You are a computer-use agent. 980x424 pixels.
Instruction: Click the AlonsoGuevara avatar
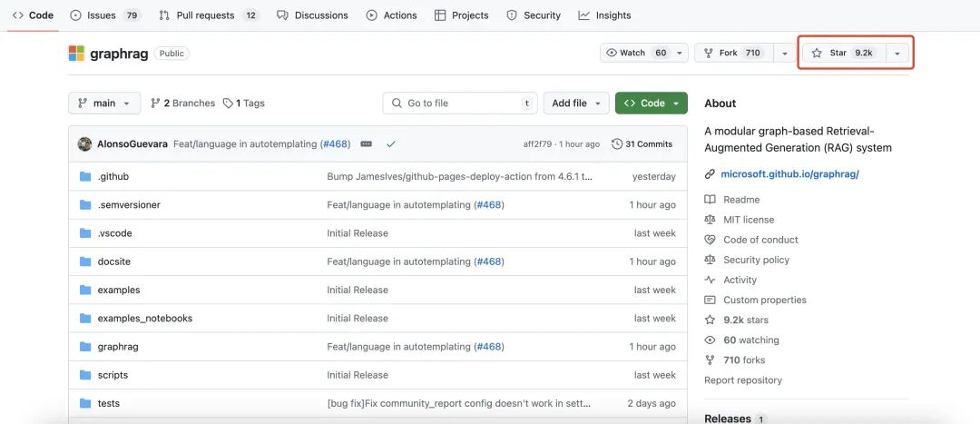pos(85,143)
